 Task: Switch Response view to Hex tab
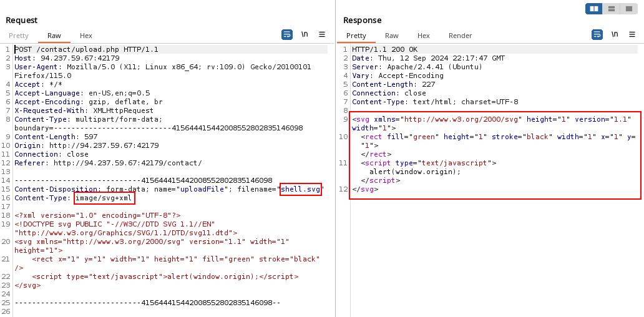point(424,36)
